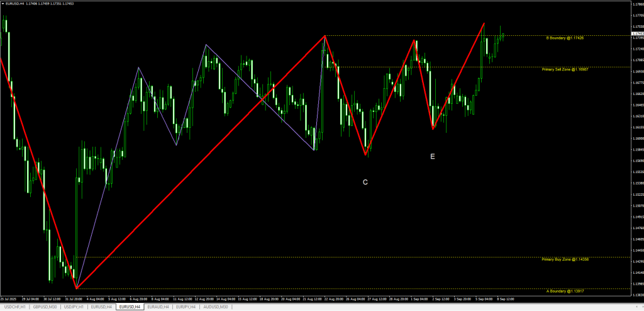This screenshot has height=311, width=644.
Task: Go to the AUDUSD,M30 chart tab
Action: point(216,307)
